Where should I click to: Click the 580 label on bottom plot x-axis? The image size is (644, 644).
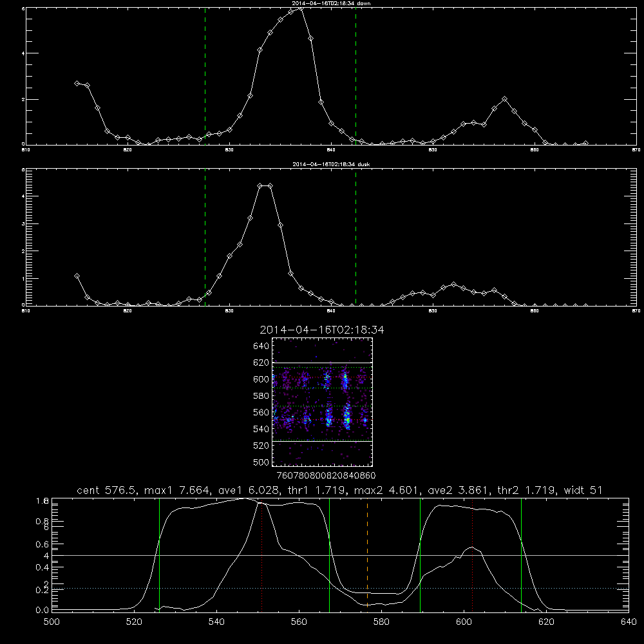tap(381, 622)
